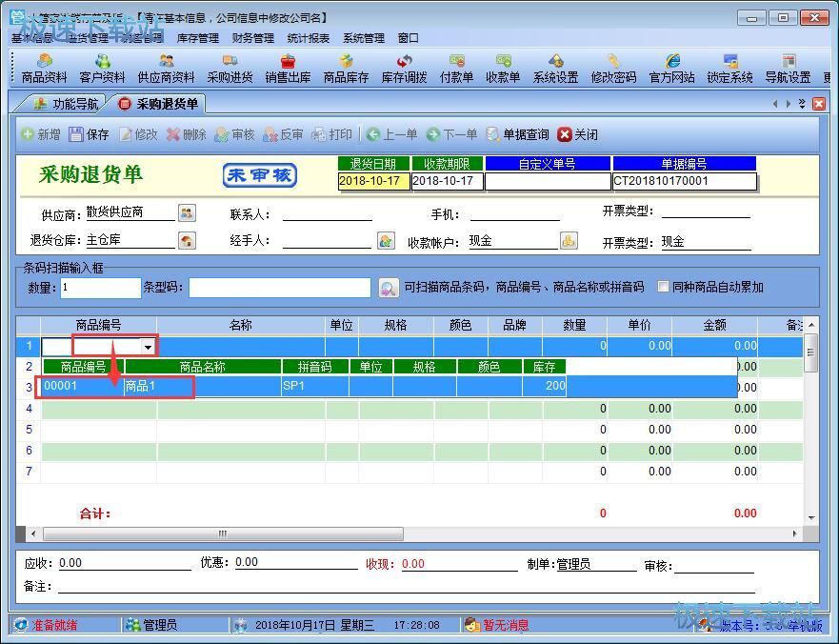Go to next document with 下一单
The height and width of the screenshot is (644, 839).
point(452,134)
